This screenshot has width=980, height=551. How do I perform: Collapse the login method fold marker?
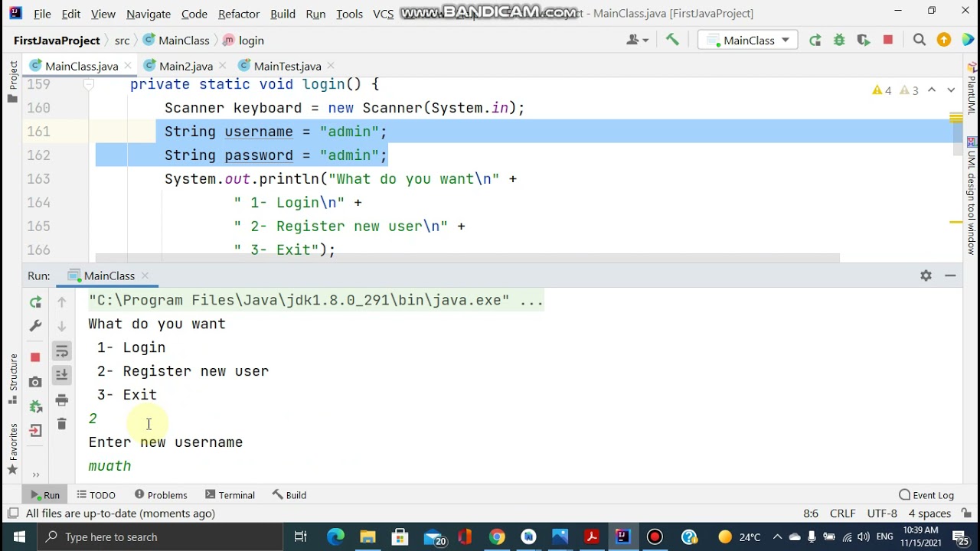tap(89, 84)
